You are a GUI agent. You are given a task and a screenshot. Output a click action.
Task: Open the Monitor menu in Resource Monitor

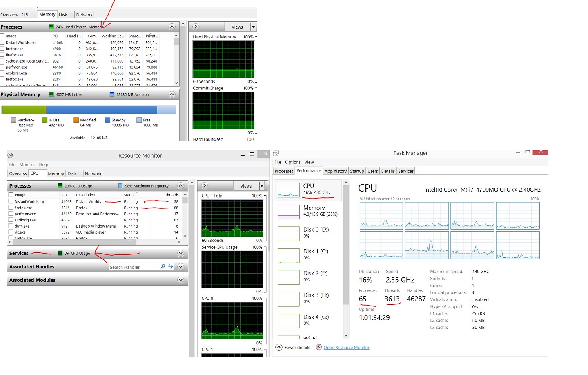(27, 165)
